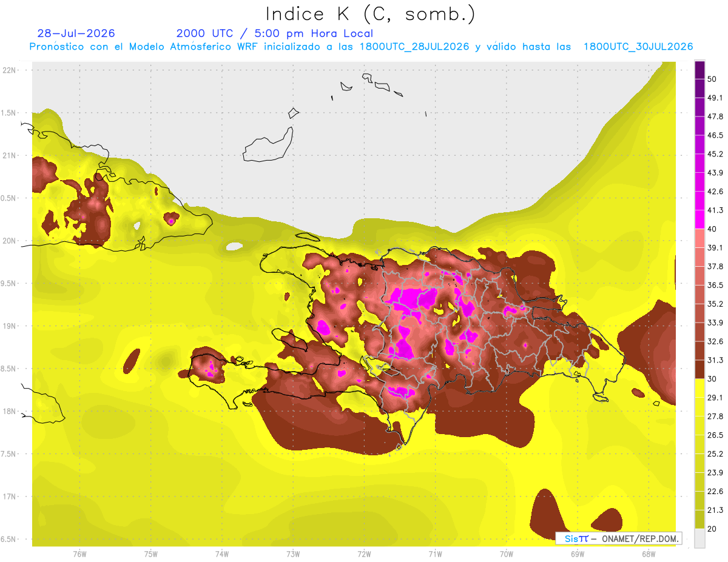Click the legend swatch between 47.8 and 49.1
The image size is (728, 562).
click(699, 107)
